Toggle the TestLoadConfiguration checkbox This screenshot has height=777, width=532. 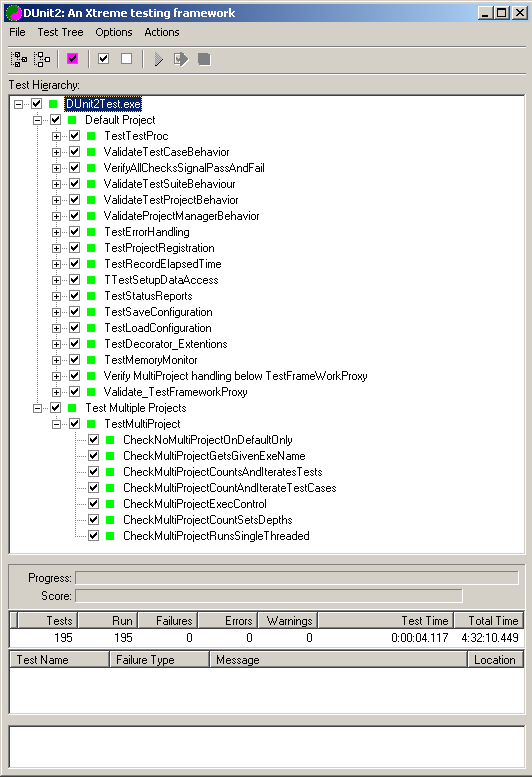point(74,328)
